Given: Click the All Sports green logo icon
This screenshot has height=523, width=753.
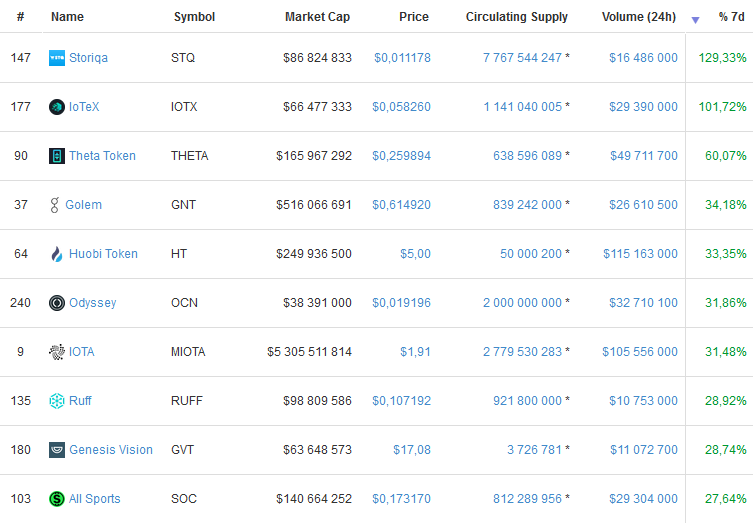Looking at the screenshot, I should [x=57, y=499].
